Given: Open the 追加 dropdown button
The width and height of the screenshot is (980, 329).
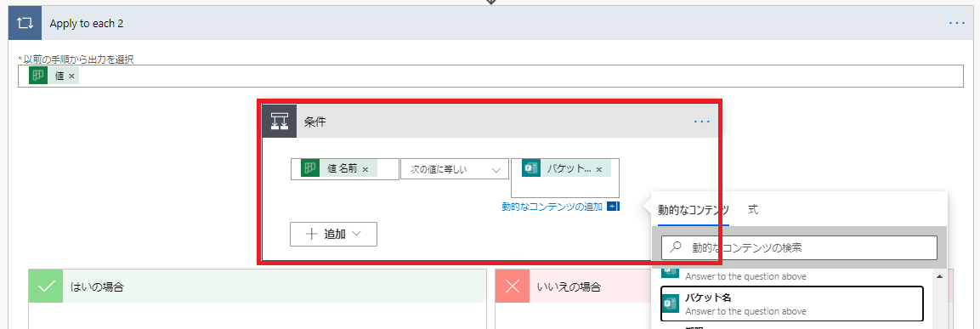Looking at the screenshot, I should coord(333,234).
